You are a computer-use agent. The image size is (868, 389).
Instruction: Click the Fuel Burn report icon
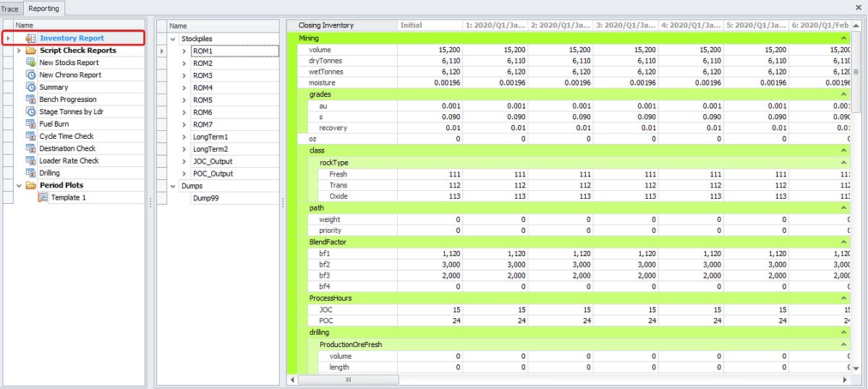tap(31, 124)
